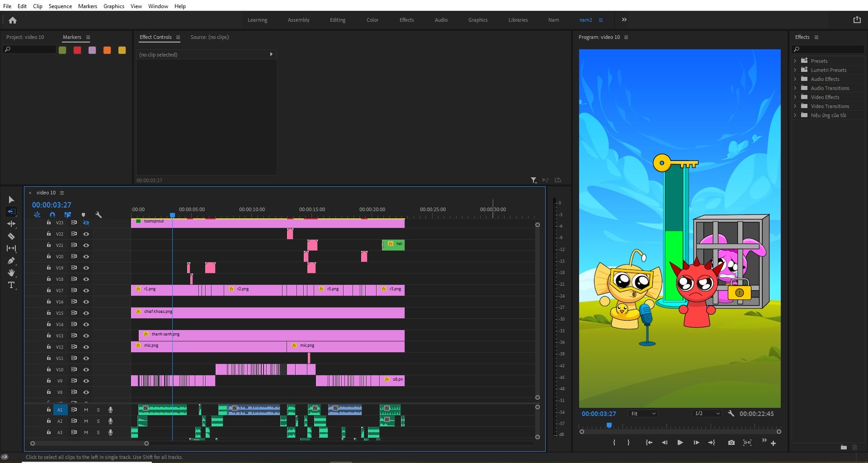Click Add Marker icon in timeline

tap(83, 215)
